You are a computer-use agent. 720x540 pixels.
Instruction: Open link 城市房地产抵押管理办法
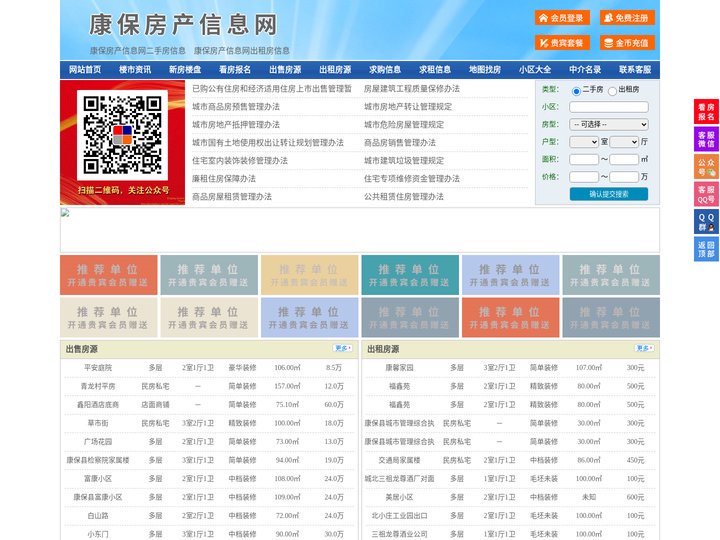236,124
